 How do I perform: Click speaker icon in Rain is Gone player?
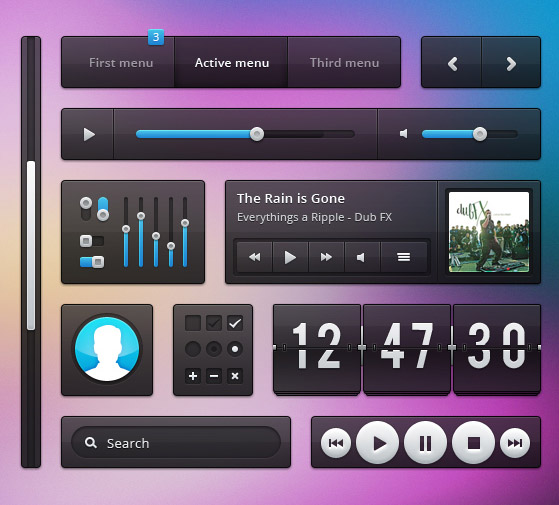(361, 257)
